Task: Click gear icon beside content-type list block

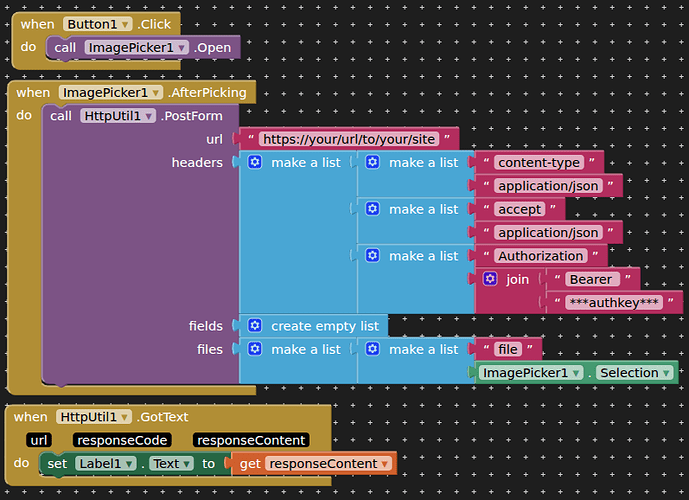Action: (x=373, y=162)
